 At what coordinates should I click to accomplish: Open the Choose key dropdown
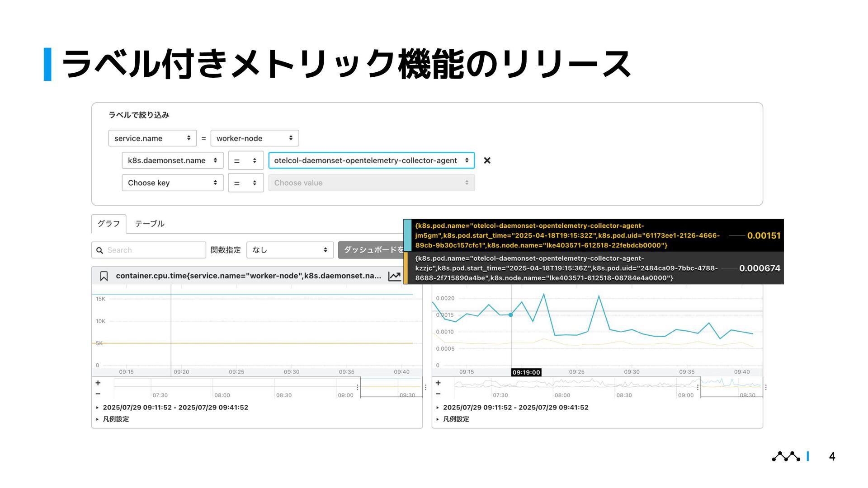tap(173, 183)
